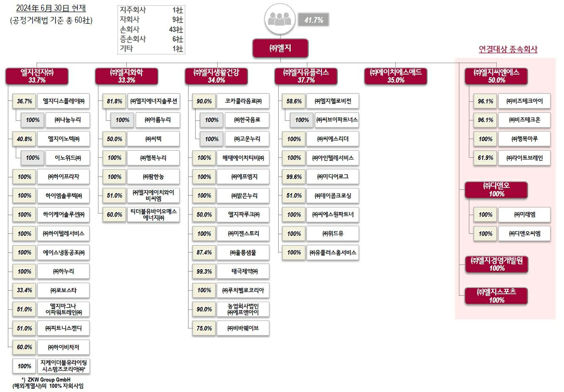Open the ㈜엘지씨엔에스 50.0% node
Screen dimensions: 564x392
pyautogui.click(x=496, y=76)
